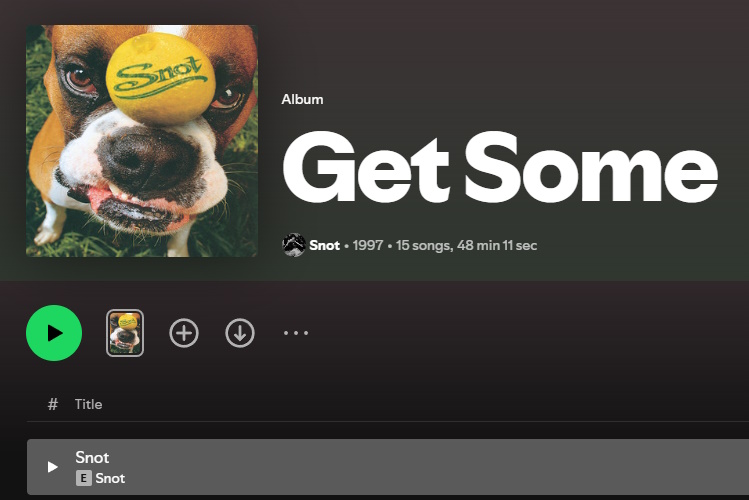Click the explicit E badge on first track
The width and height of the screenshot is (749, 500).
tap(84, 478)
